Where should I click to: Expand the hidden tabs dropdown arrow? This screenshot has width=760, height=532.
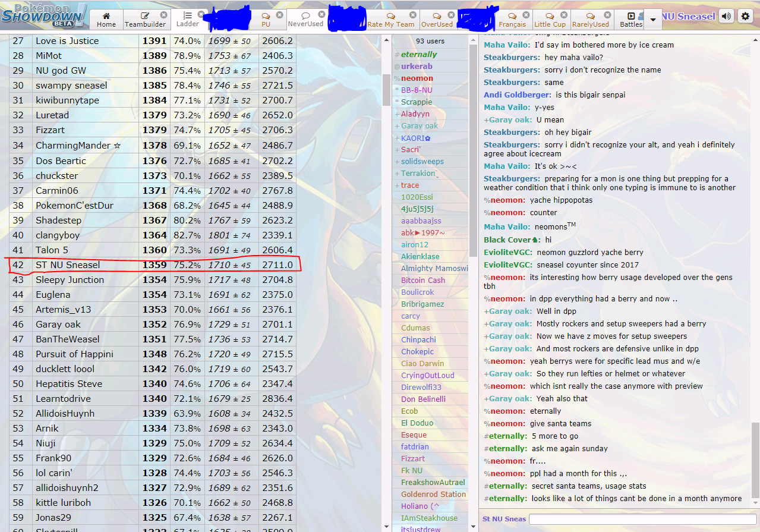(653, 20)
